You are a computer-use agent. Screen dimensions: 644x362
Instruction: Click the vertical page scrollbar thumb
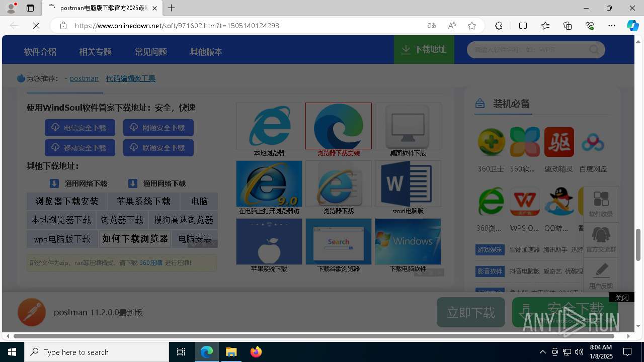tap(638, 245)
